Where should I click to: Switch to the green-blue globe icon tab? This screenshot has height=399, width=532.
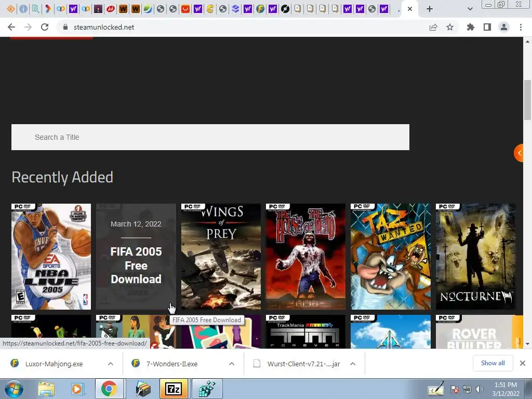[148, 9]
